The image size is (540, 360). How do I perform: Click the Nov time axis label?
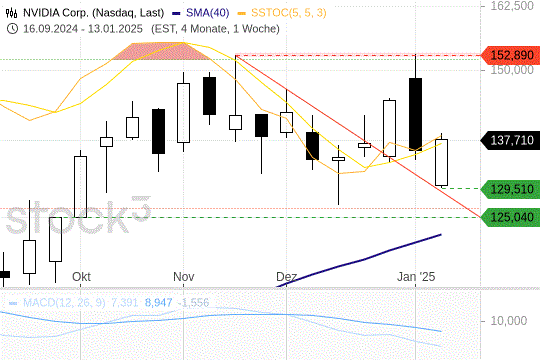tap(184, 277)
